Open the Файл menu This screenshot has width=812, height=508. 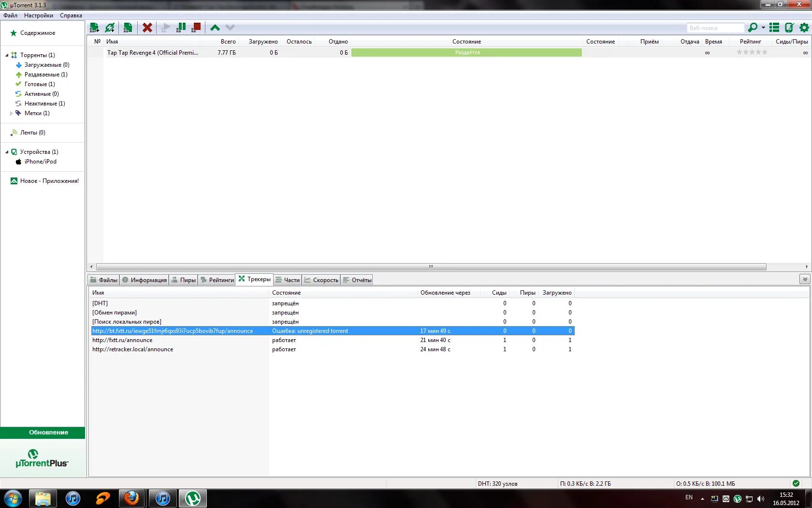pos(10,15)
